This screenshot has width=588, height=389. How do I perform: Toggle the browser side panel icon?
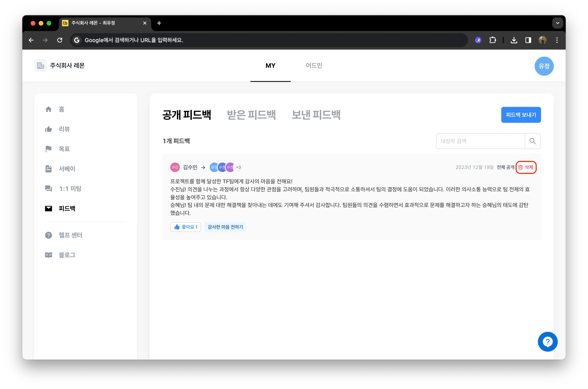pos(528,40)
